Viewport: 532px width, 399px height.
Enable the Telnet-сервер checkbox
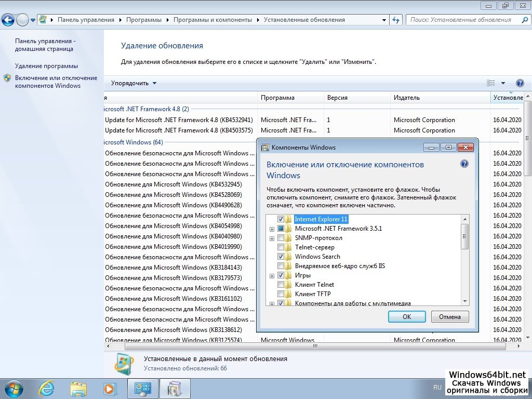281,247
